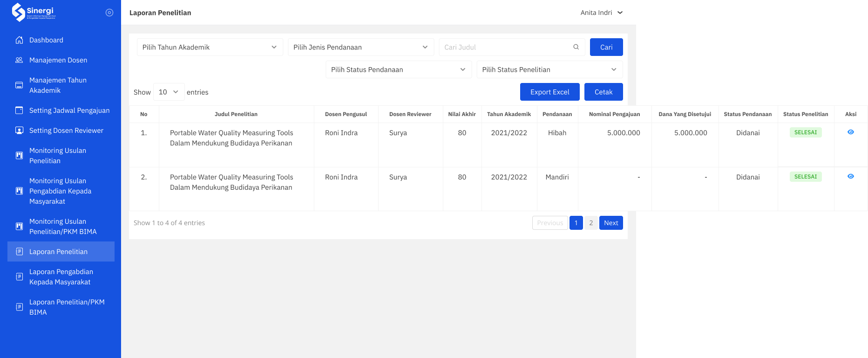Toggle the sidebar collapse circle icon
The width and height of the screenshot is (868, 358).
[109, 13]
